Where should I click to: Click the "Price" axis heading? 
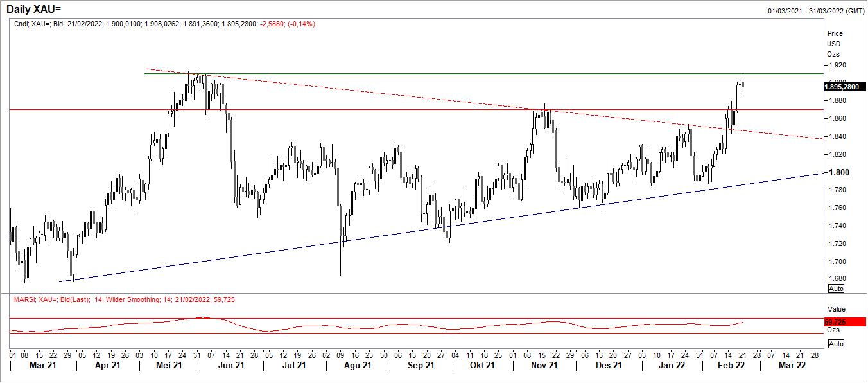click(835, 33)
